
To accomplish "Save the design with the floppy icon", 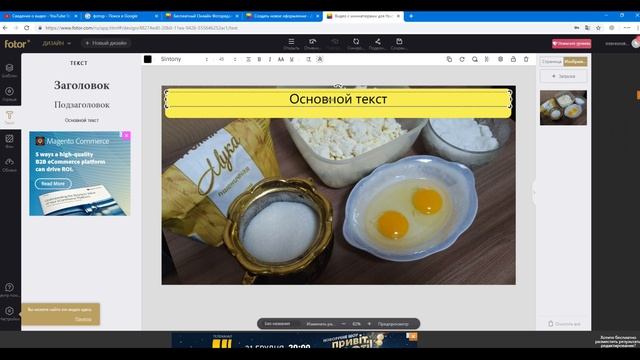I will [x=399, y=41].
